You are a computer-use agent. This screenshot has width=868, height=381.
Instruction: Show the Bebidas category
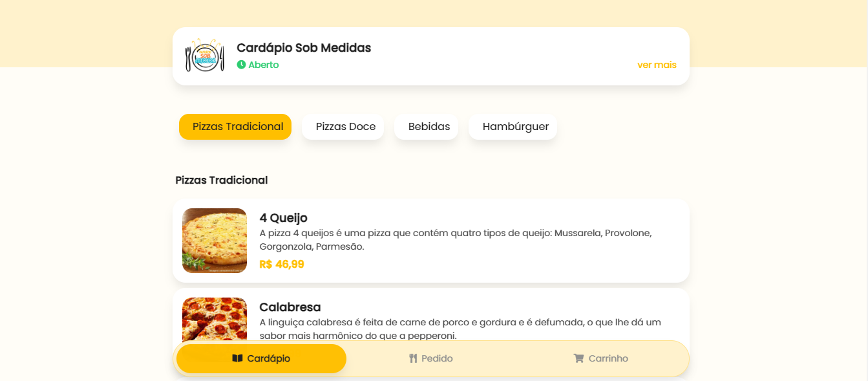(427, 127)
